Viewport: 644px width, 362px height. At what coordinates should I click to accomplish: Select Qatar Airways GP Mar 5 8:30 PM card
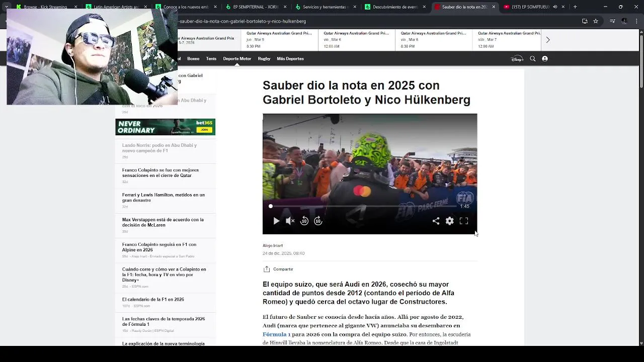point(279,40)
